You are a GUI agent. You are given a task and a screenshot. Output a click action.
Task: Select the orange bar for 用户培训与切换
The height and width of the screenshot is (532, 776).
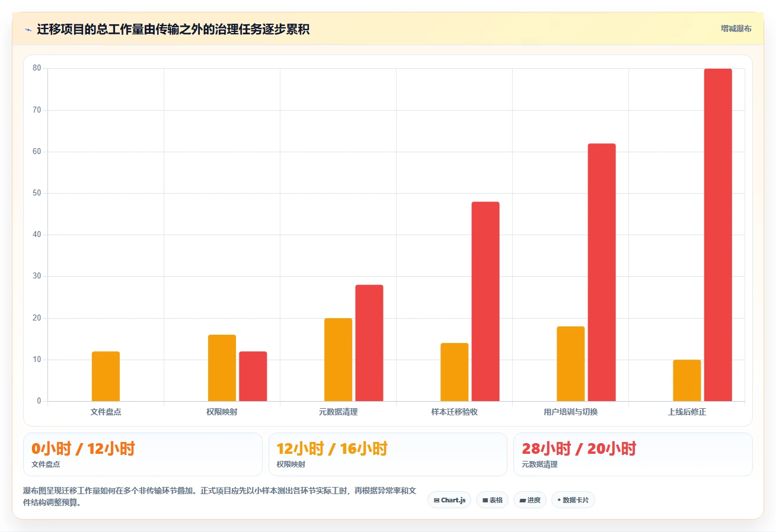570,364
